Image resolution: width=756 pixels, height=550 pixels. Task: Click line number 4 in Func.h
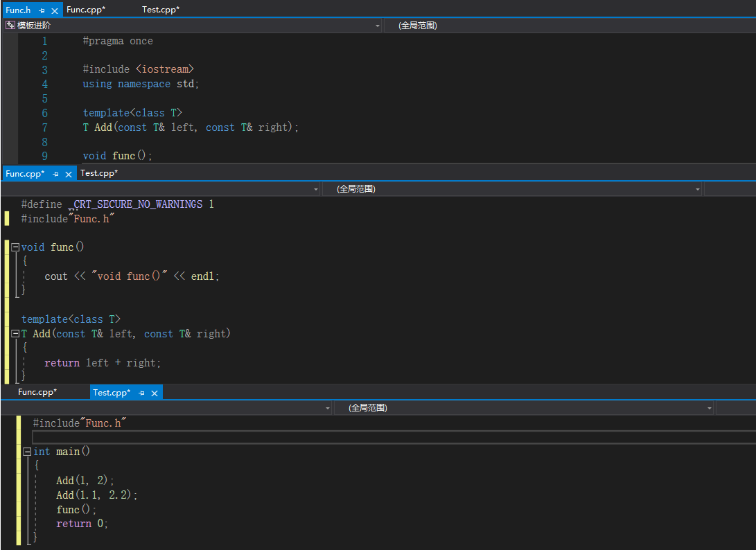pyautogui.click(x=44, y=84)
